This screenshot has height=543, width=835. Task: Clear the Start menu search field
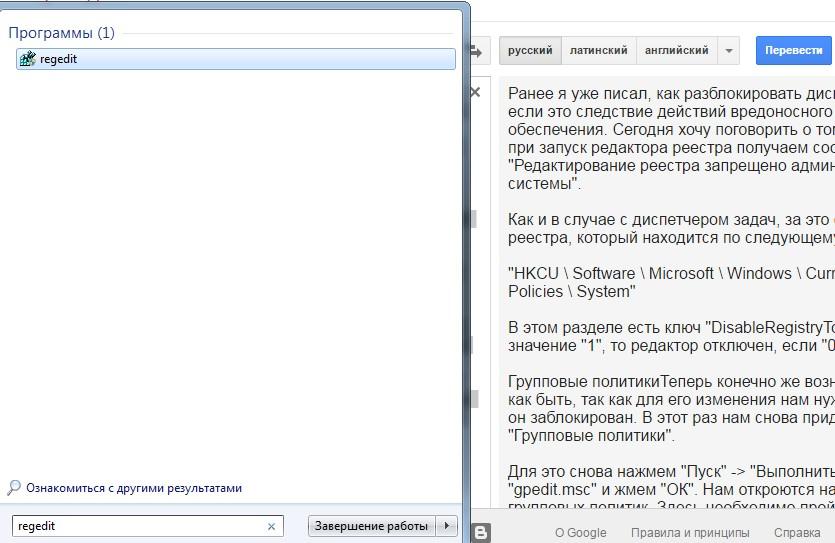coord(271,526)
